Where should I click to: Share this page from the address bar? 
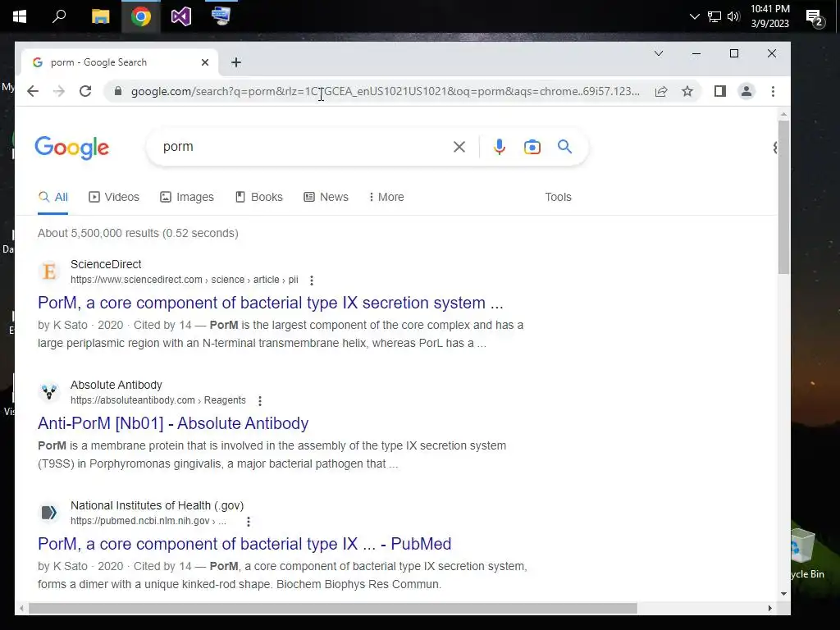[x=661, y=92]
